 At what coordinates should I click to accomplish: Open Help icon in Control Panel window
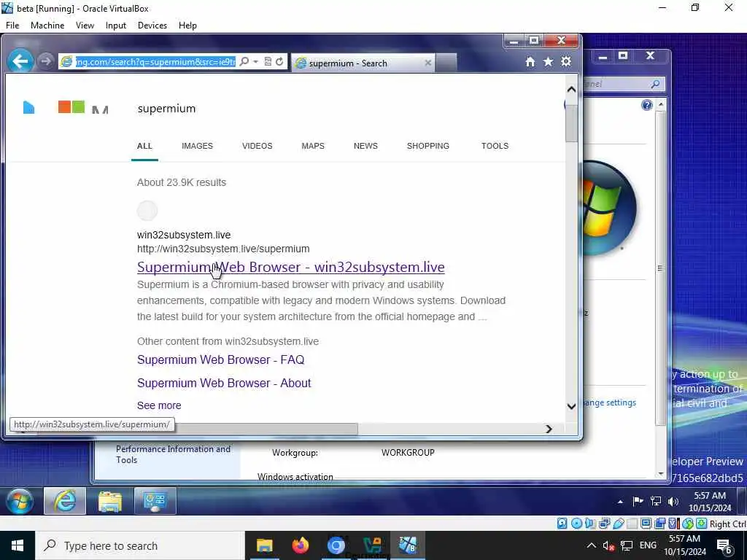[646, 105]
